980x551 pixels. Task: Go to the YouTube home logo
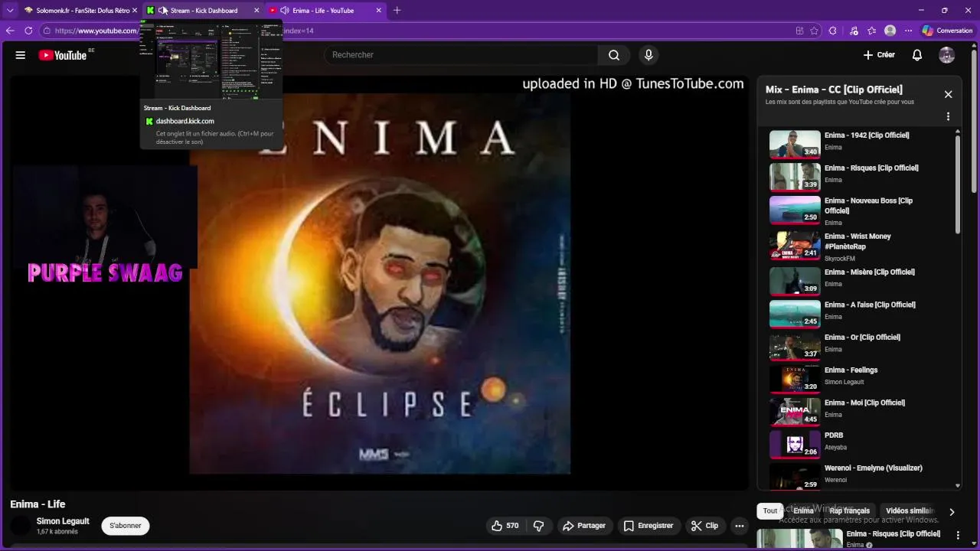click(63, 55)
